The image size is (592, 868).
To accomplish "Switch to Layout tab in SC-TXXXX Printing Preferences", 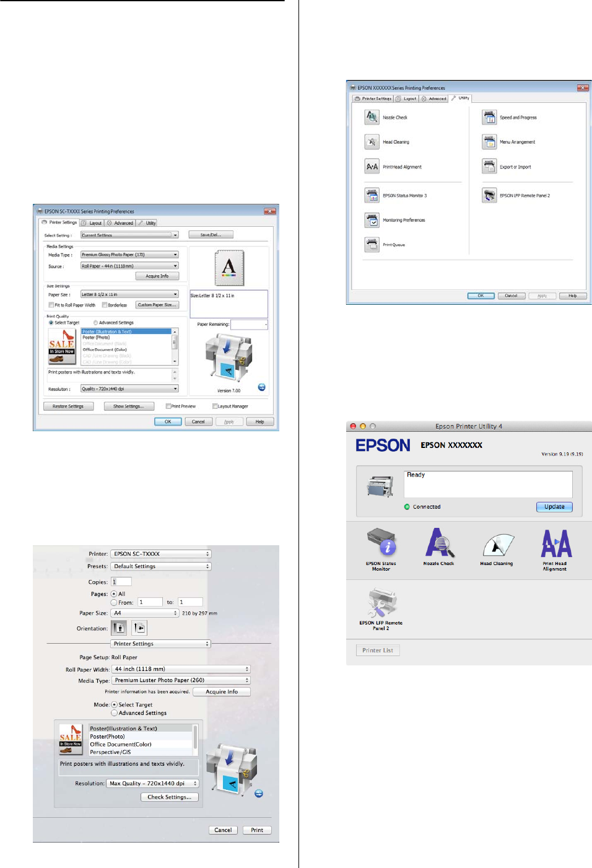I will point(92,223).
